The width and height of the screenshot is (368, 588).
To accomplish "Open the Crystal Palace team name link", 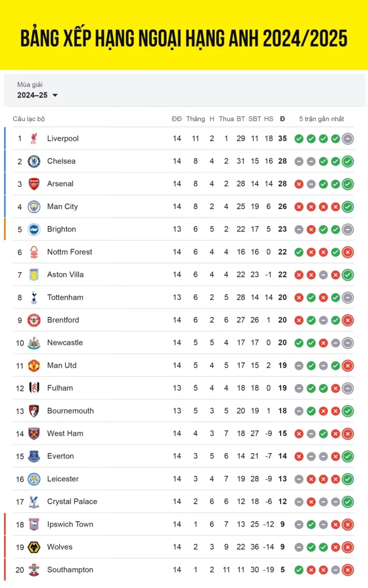I will [x=72, y=502].
